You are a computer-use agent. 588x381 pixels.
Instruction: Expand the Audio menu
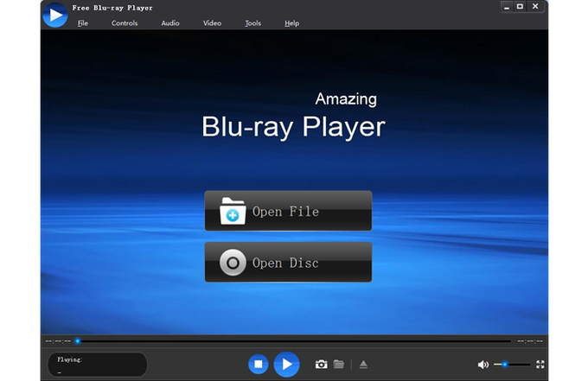click(170, 23)
